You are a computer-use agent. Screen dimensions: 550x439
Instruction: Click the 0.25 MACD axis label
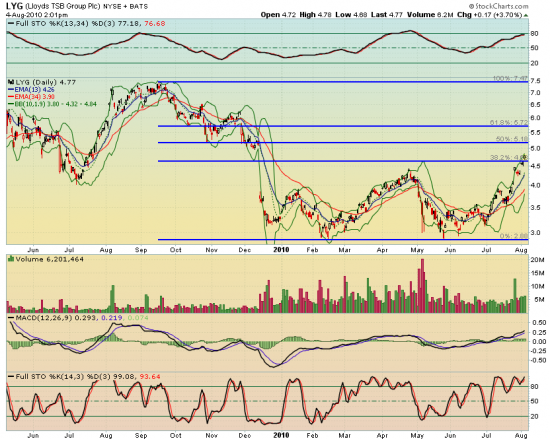(x=539, y=332)
